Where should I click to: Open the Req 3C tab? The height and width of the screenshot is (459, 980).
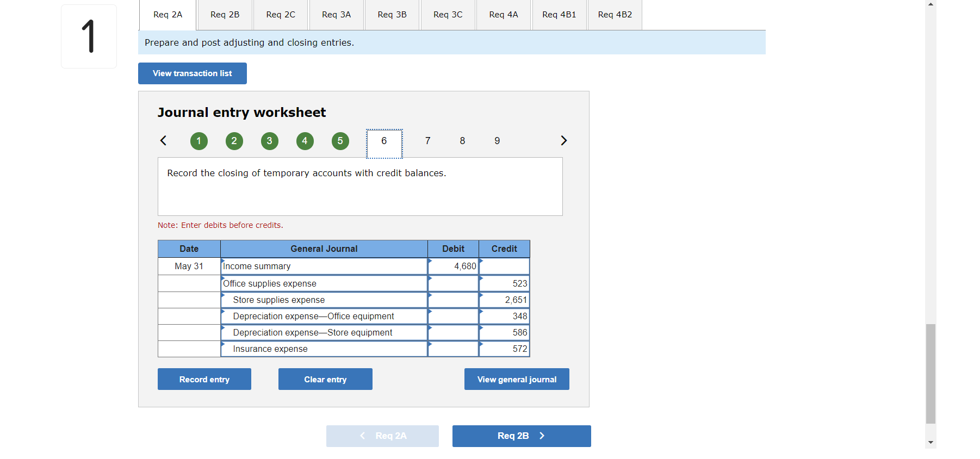tap(448, 15)
